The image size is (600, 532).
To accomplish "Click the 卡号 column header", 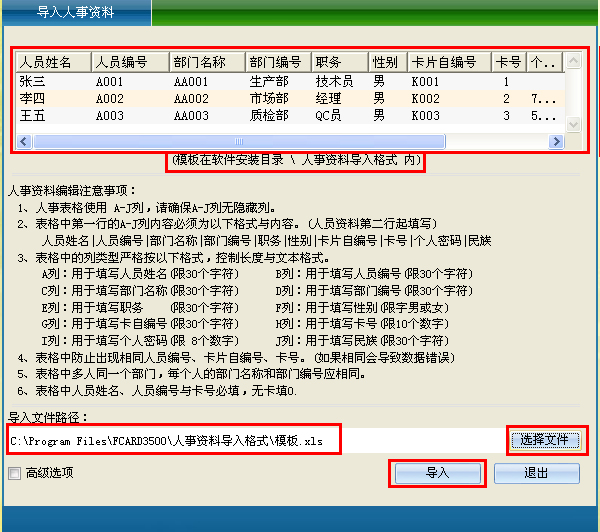I will (509, 62).
